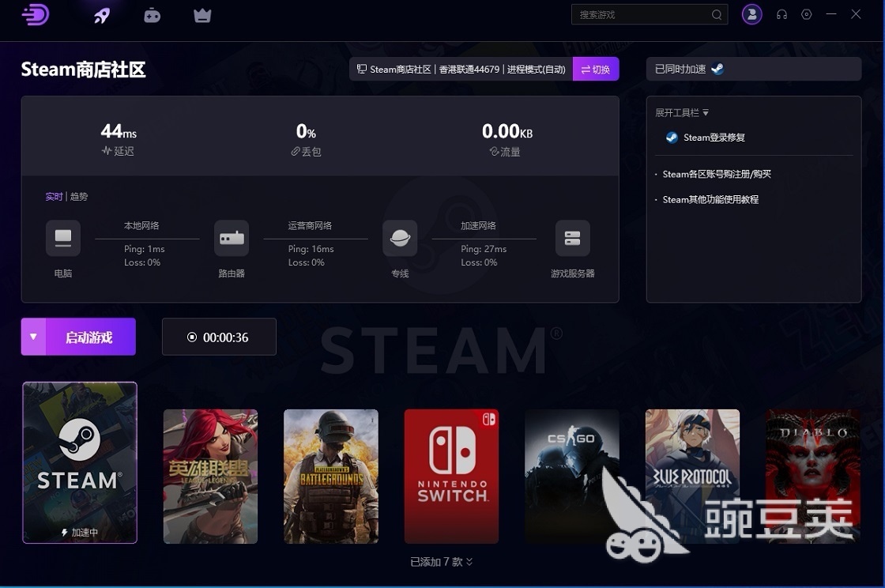Viewport: 885px width, 588px height.
Task: Open Steam其他功能使用教程 link
Action: 710,200
